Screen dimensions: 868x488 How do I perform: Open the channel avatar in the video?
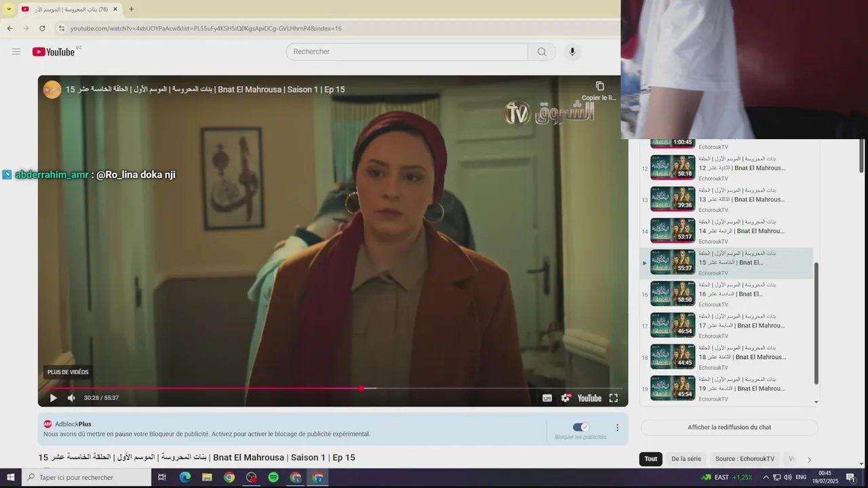(52, 89)
